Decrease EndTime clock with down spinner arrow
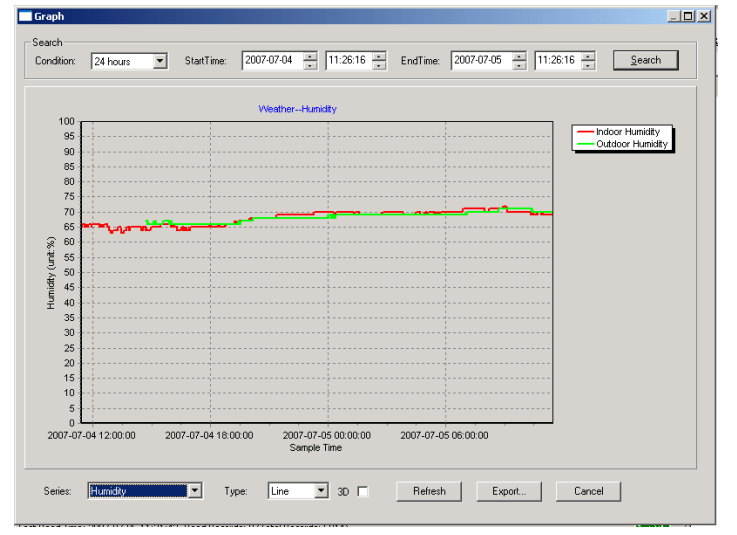The height and width of the screenshot is (535, 737). point(588,65)
